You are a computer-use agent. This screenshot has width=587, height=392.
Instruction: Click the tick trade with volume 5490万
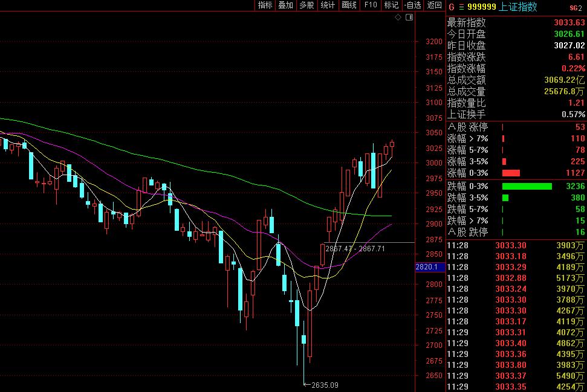pyautogui.click(x=570, y=376)
